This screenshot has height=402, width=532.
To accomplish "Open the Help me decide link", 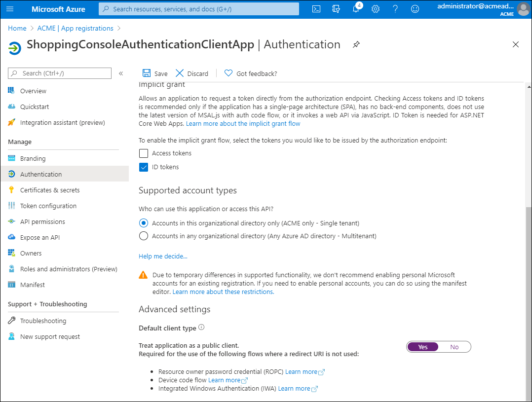I will click(x=163, y=256).
